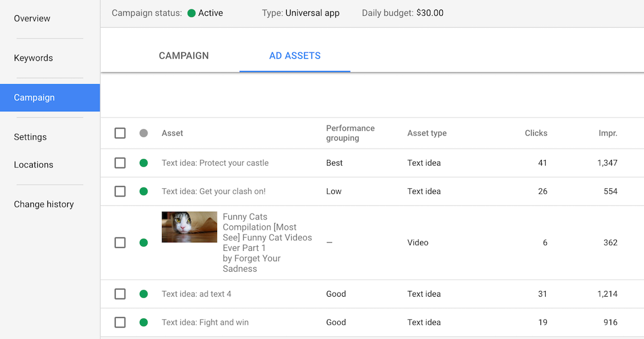Click the green status dot for the Funny Cats video

click(144, 242)
